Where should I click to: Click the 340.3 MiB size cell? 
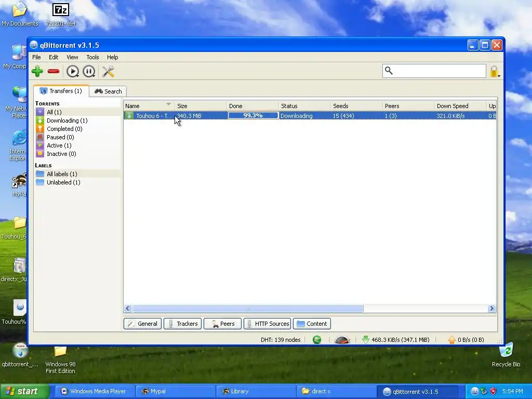(189, 116)
